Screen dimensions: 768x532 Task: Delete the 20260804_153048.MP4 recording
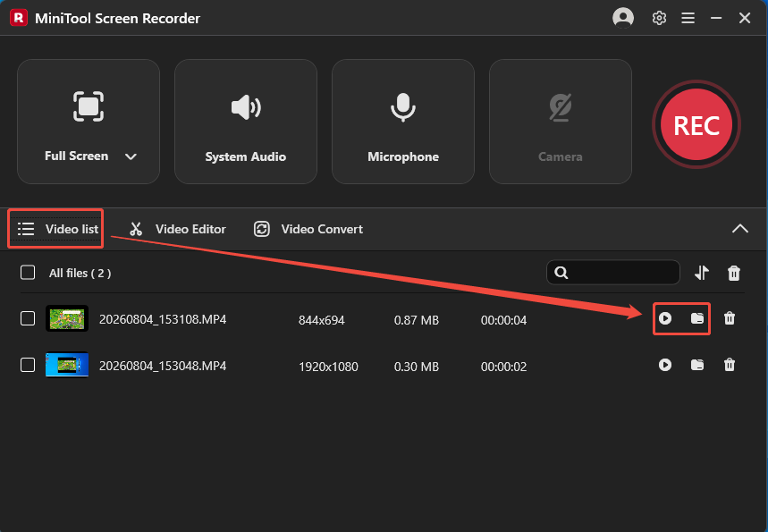pyautogui.click(x=730, y=365)
